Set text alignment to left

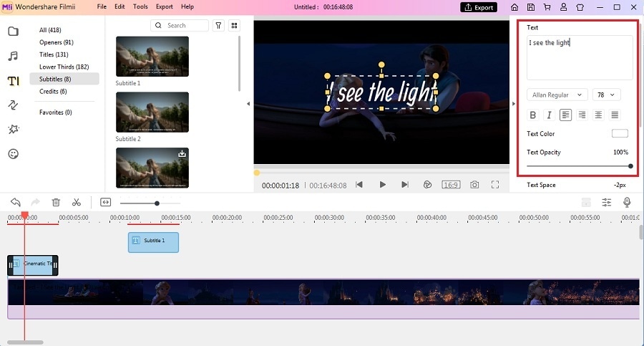[x=565, y=115]
